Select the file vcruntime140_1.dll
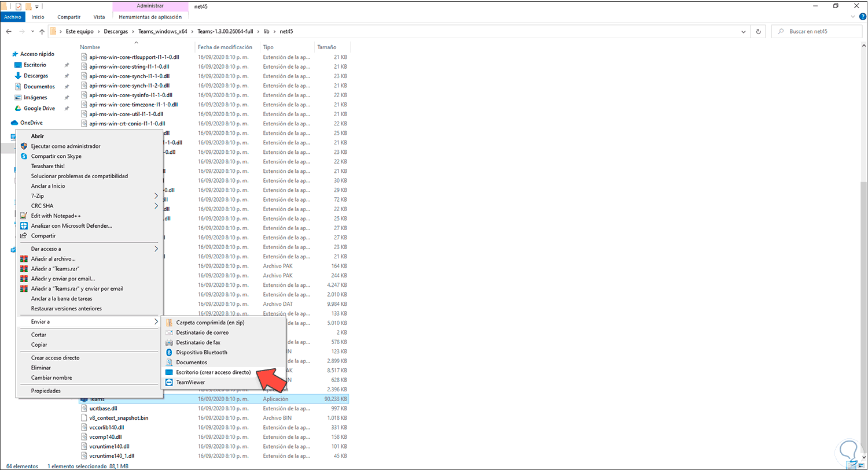Viewport: 868px width, 470px height. point(112,456)
